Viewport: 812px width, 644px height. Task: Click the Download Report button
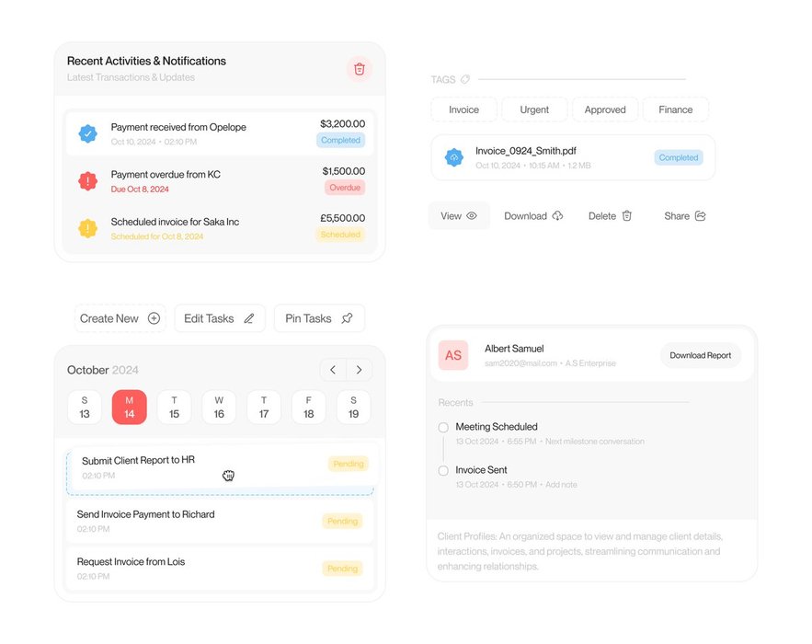tap(700, 355)
